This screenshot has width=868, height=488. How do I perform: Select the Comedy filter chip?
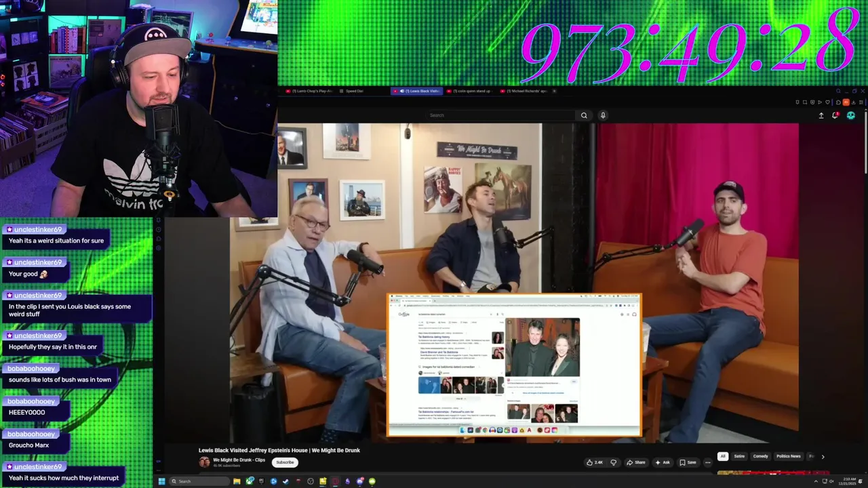(x=760, y=456)
